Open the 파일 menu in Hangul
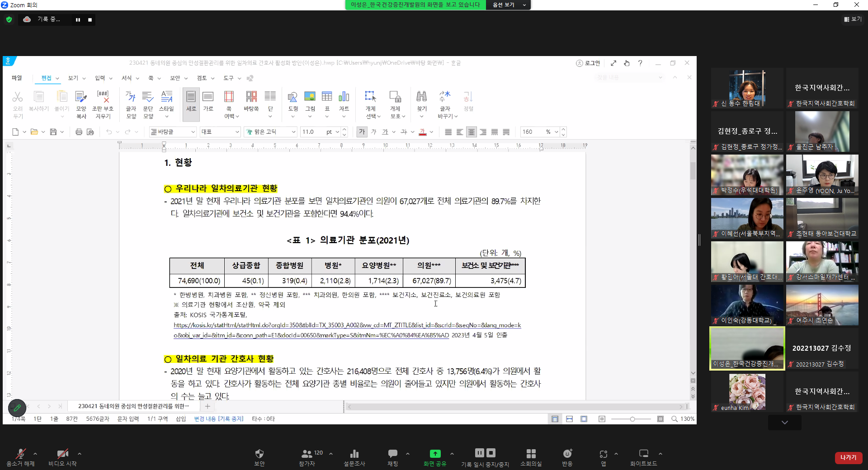 point(17,78)
